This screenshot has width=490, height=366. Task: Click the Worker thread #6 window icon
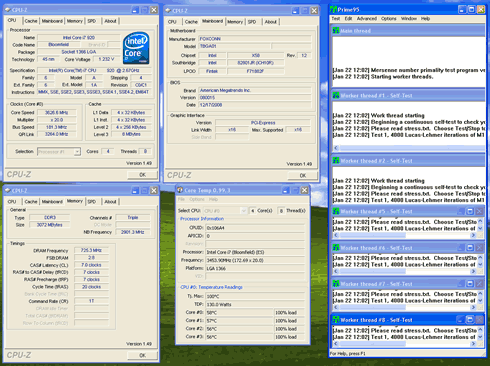pyautogui.click(x=336, y=248)
